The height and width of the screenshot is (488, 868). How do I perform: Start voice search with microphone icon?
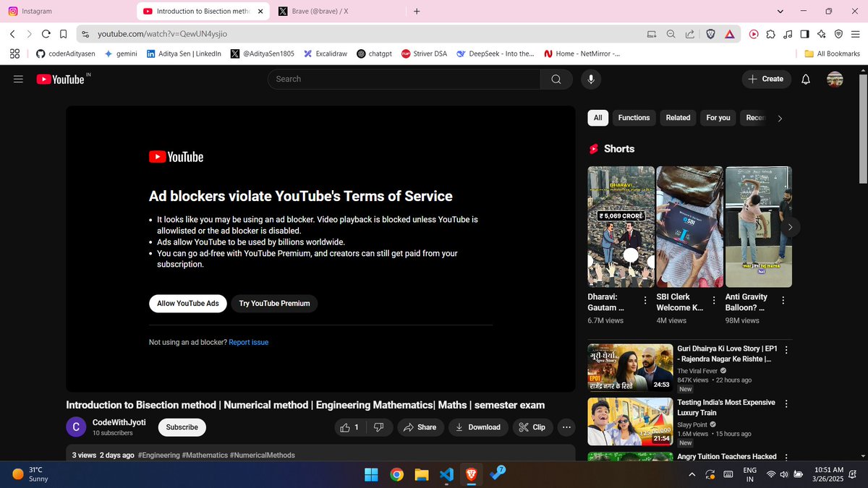591,79
